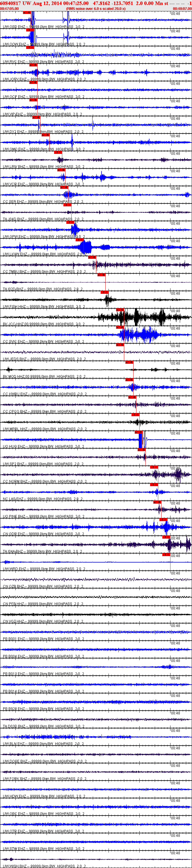Click the UO HUO EHZ station label
Viewport: 192px width, 868px height.
43,447
